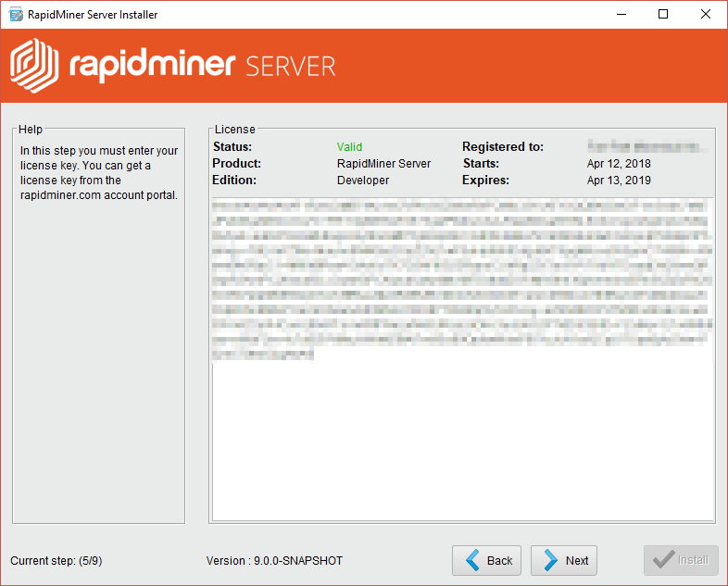Click the green Valid status text

pos(349,147)
